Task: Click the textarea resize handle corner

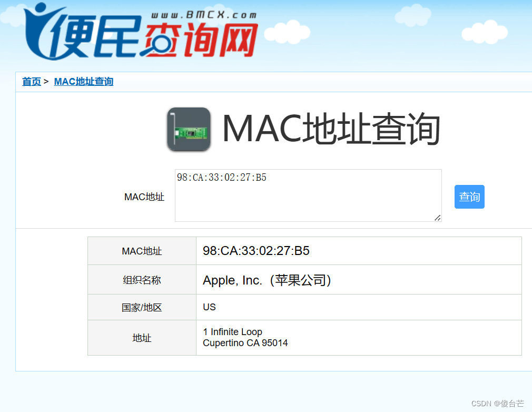Action: 438,218
